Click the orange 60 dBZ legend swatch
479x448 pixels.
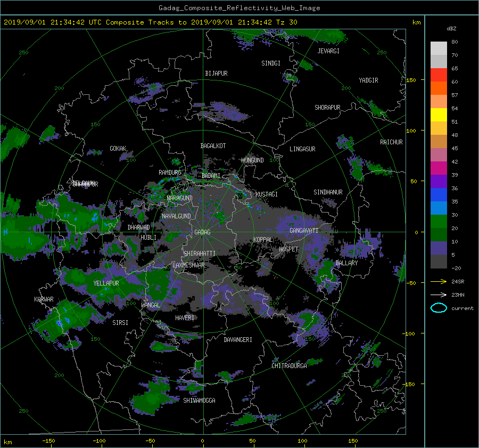439,88
